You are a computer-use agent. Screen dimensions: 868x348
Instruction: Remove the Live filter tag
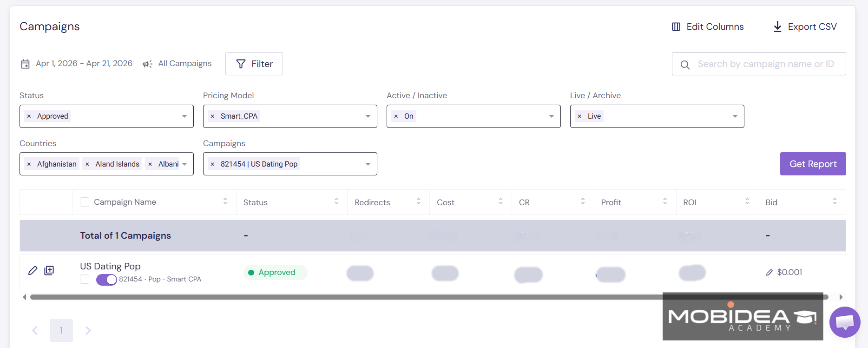[579, 116]
